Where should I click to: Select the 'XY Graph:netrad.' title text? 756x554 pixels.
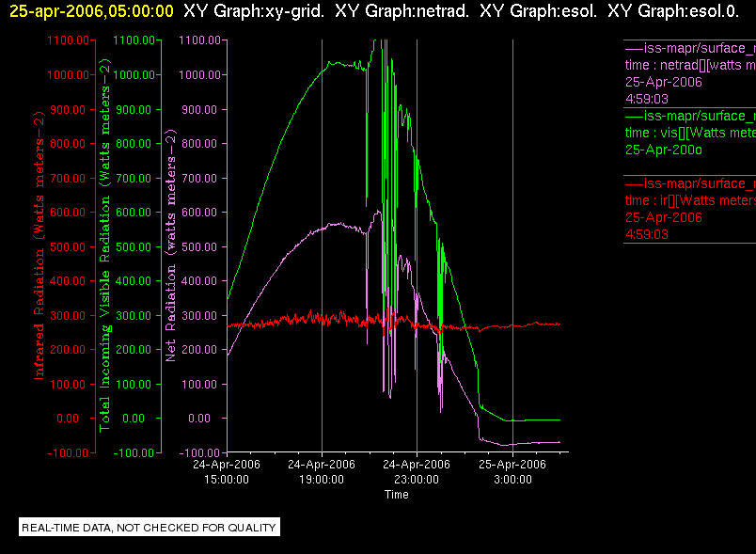[x=402, y=11]
